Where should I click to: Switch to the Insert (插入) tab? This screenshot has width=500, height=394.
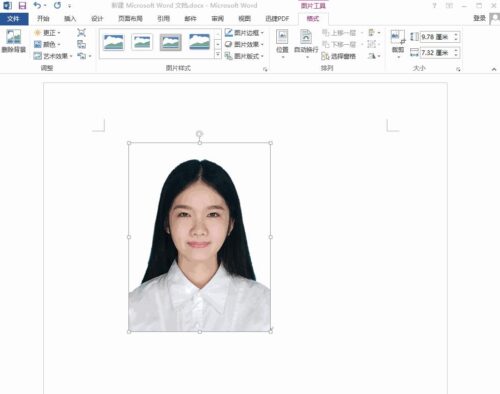coord(70,19)
